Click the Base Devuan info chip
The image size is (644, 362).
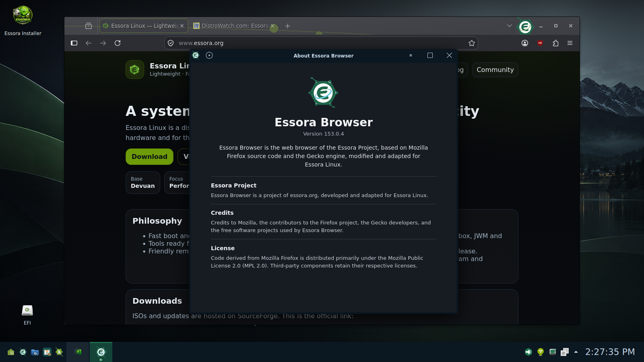(143, 183)
